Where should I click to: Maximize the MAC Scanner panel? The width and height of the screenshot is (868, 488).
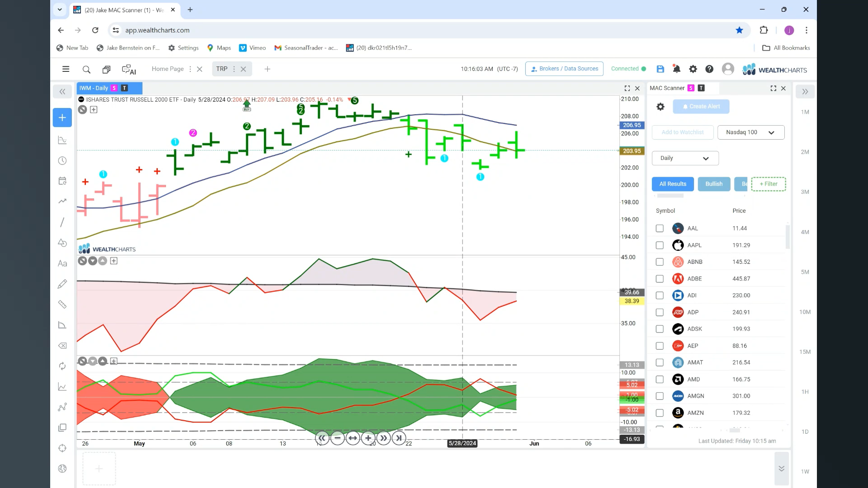[x=773, y=88]
